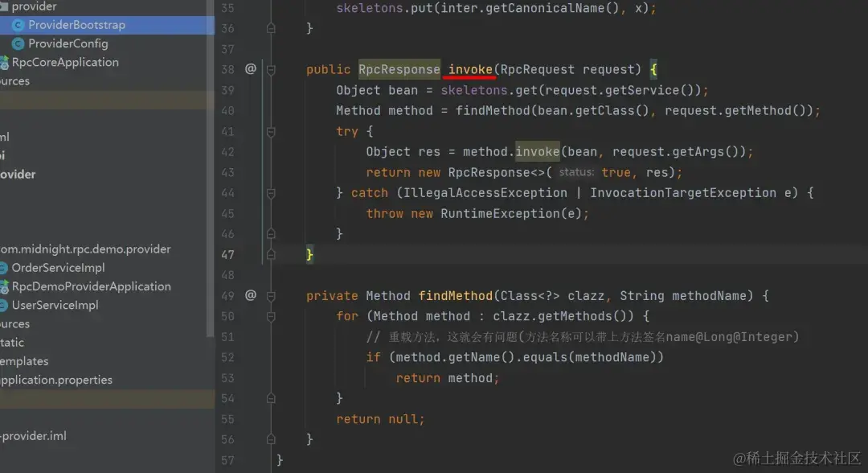
Task: Click the @ gutter icon on line 38
Action: point(251,68)
